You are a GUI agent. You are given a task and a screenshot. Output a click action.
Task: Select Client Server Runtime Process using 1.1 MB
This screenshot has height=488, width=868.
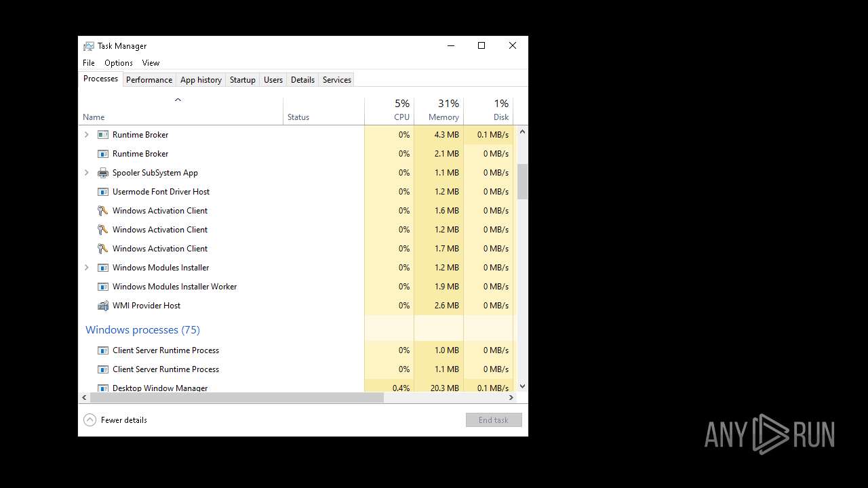296,369
